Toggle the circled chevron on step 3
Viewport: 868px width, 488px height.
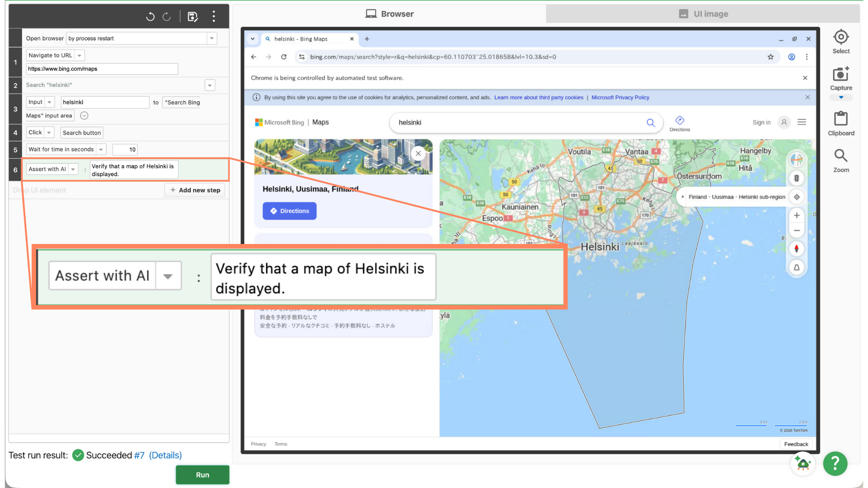(84, 116)
